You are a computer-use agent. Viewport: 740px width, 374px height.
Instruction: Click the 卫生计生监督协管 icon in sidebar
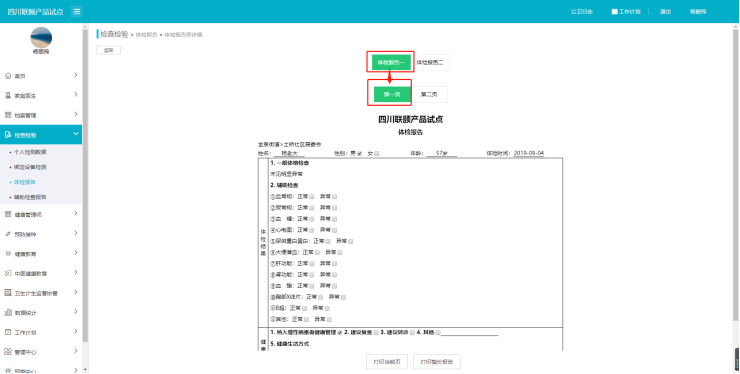[8, 293]
